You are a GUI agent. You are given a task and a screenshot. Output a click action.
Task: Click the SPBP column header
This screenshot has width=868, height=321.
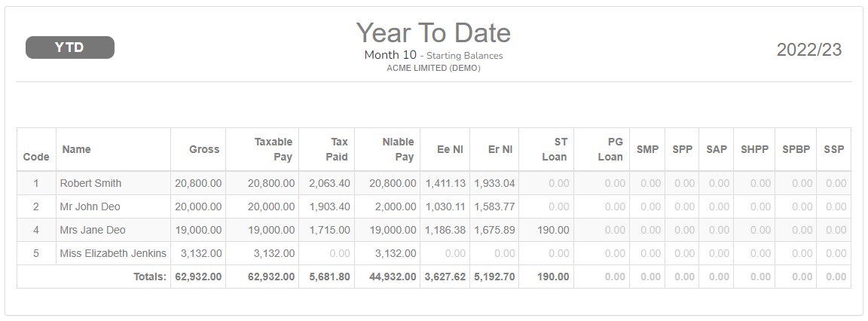pyautogui.click(x=796, y=149)
